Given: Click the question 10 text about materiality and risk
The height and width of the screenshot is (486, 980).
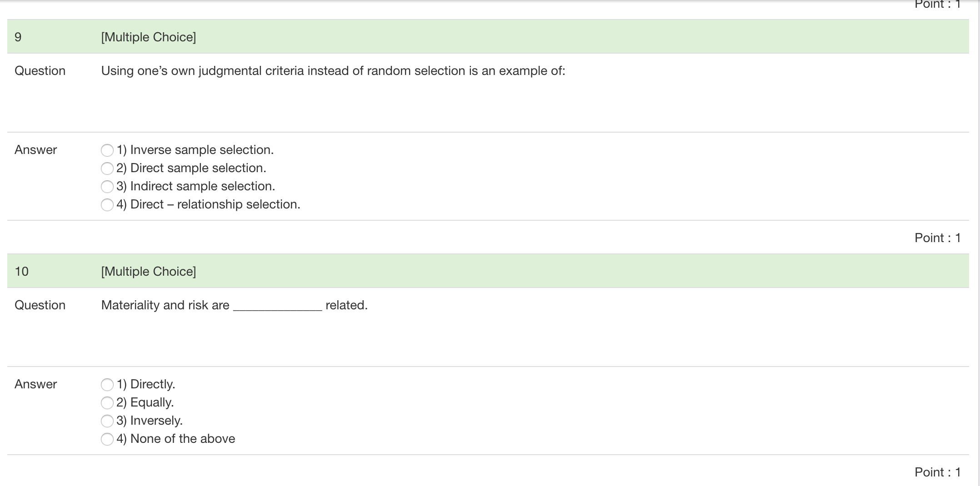Looking at the screenshot, I should tap(233, 305).
